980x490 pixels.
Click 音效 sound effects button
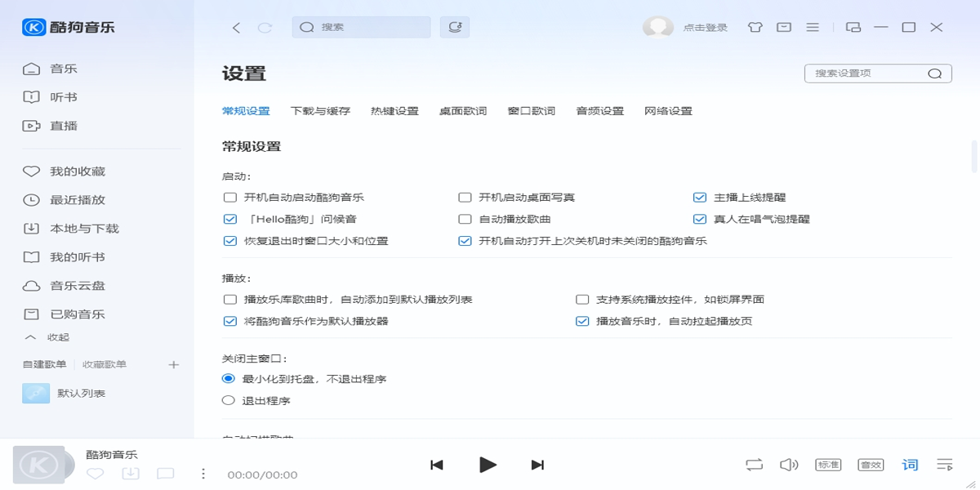point(871,464)
